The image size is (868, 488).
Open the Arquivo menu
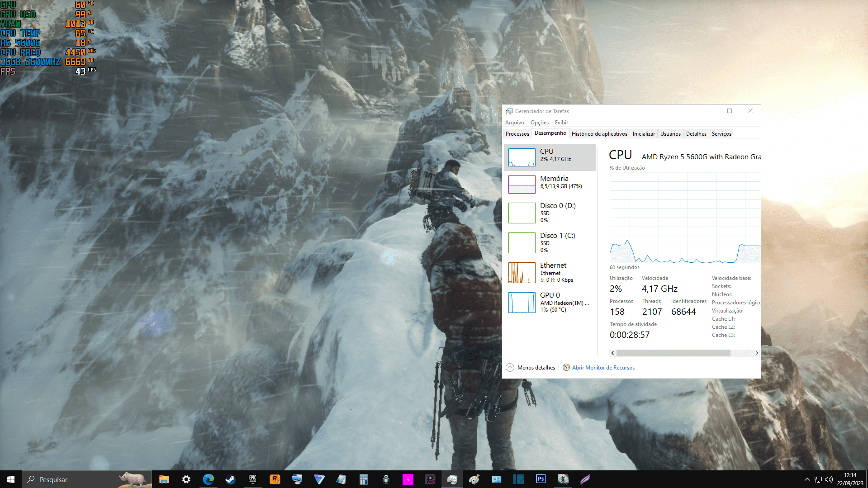click(x=515, y=123)
